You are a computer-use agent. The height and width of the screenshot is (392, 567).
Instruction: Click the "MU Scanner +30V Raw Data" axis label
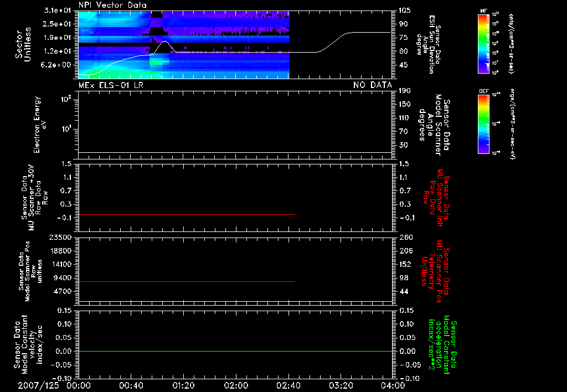[x=34, y=198]
